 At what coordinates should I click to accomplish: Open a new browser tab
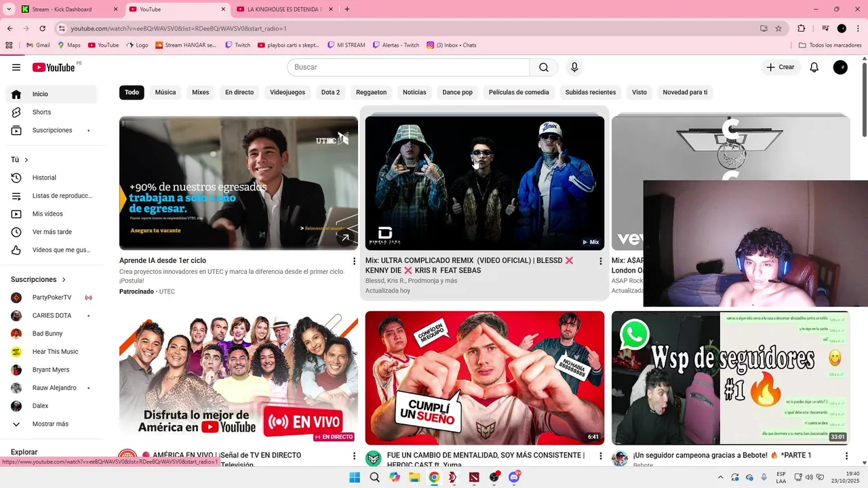coord(347,9)
